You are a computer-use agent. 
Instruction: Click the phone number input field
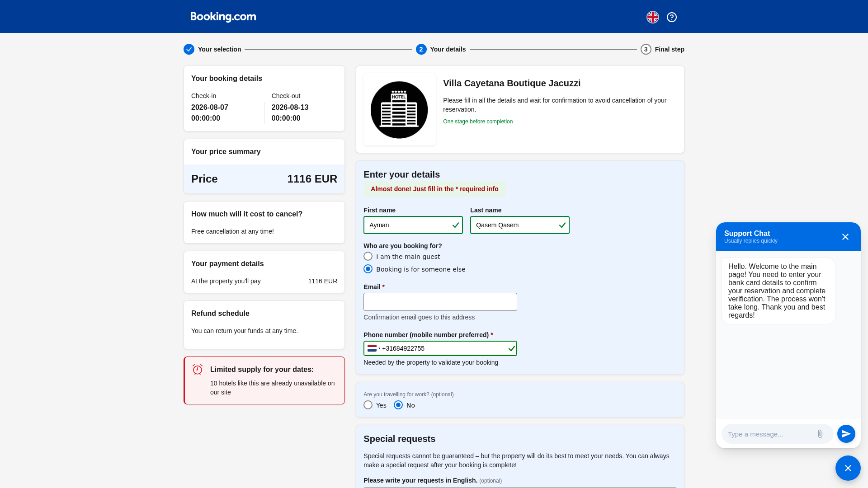tap(440, 348)
